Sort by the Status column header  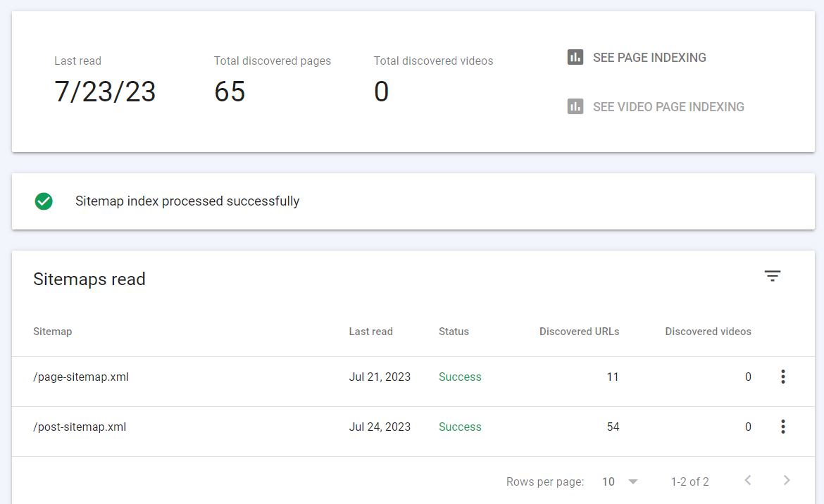[454, 332]
